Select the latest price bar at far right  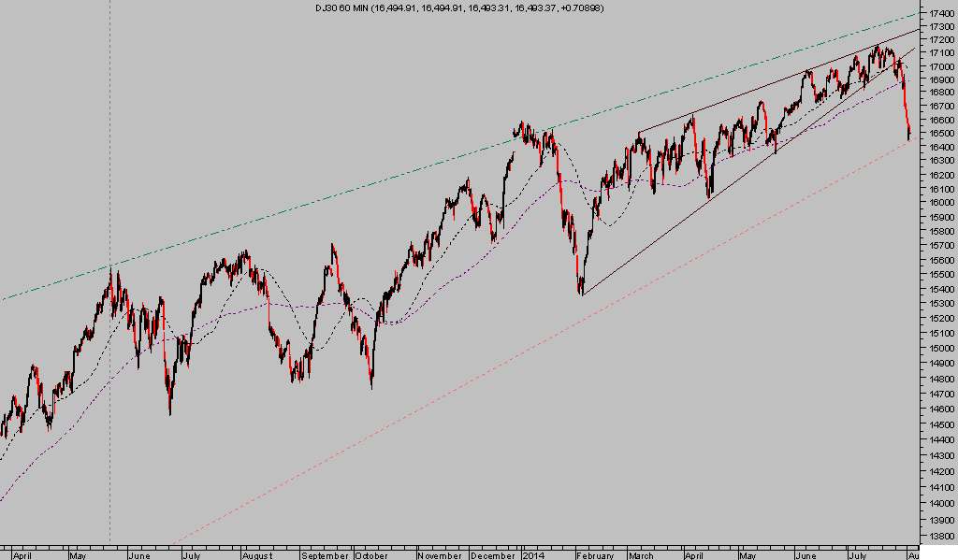tap(908, 138)
